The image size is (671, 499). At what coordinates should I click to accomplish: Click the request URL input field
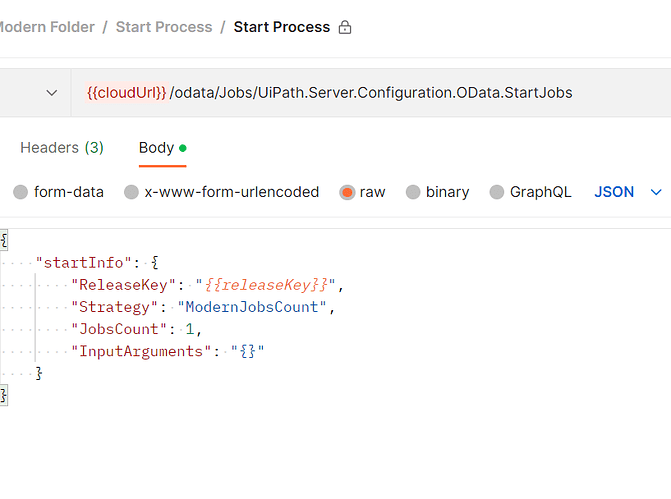point(400,93)
